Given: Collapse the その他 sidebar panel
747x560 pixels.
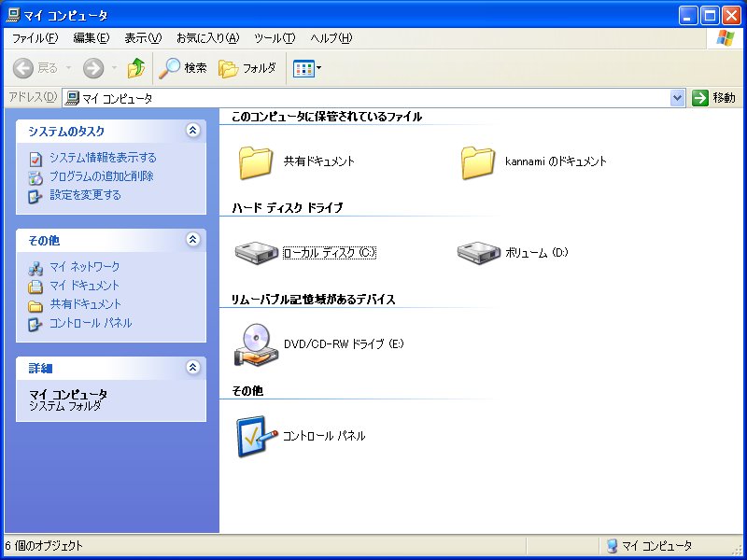Looking at the screenshot, I should click(193, 240).
